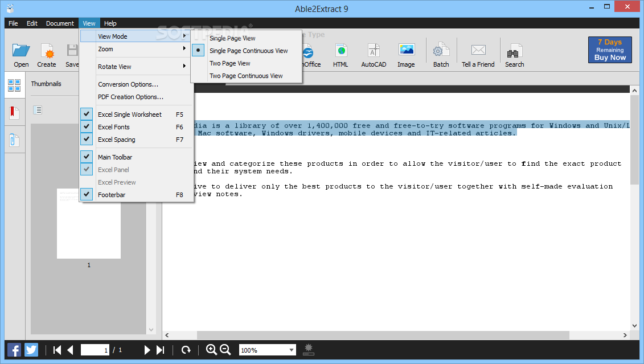Close the open View menu
This screenshot has width=644, height=364.
pyautogui.click(x=89, y=23)
